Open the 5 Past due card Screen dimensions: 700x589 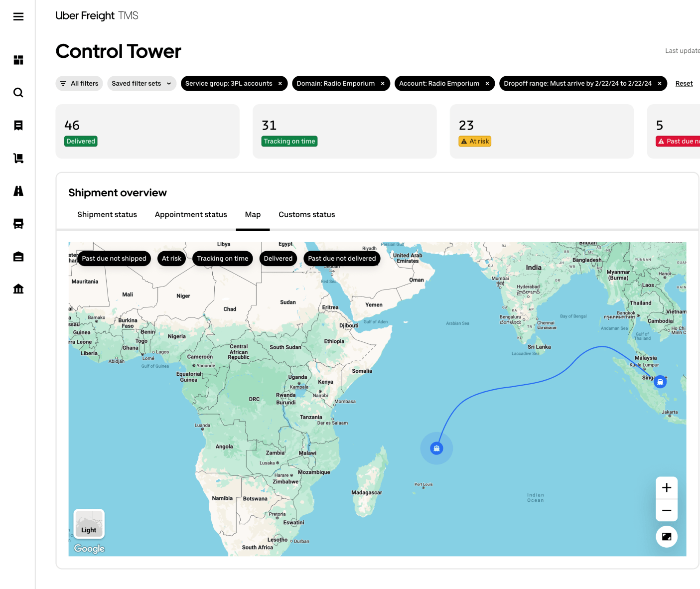tap(674, 132)
